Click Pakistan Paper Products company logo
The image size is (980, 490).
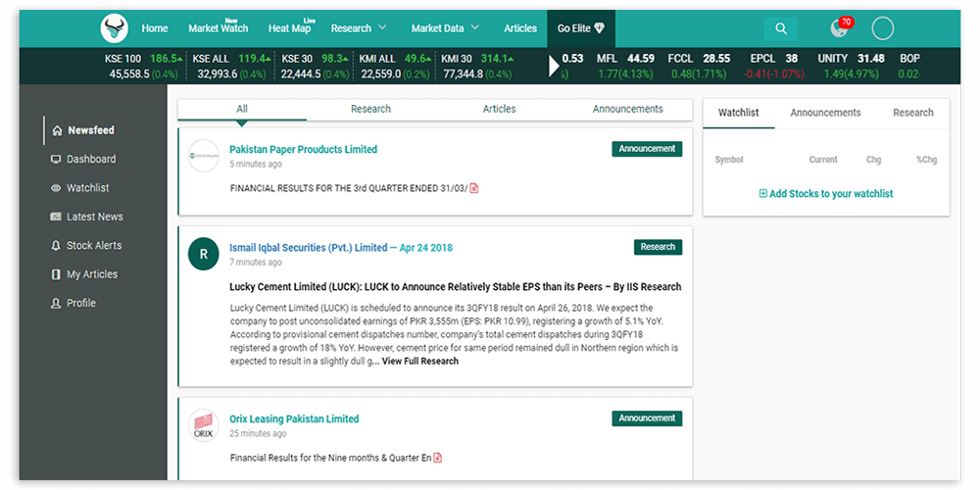click(x=204, y=155)
